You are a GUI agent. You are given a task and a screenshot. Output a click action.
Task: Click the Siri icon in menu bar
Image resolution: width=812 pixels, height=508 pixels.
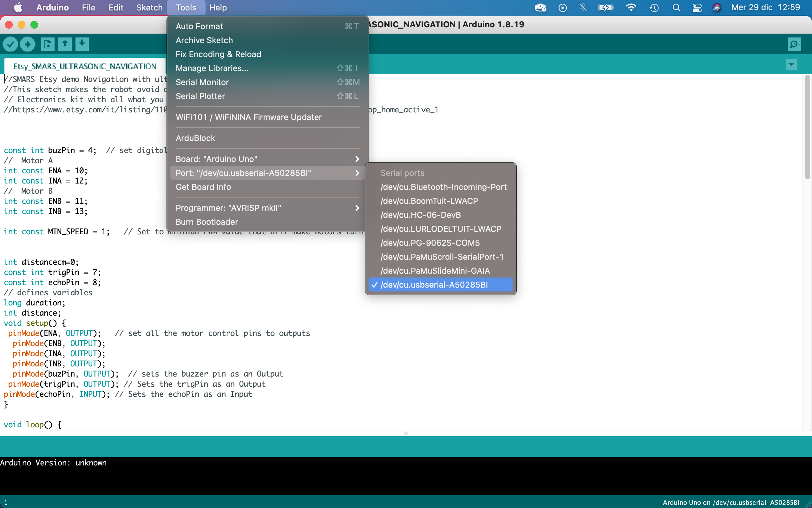[717, 7]
